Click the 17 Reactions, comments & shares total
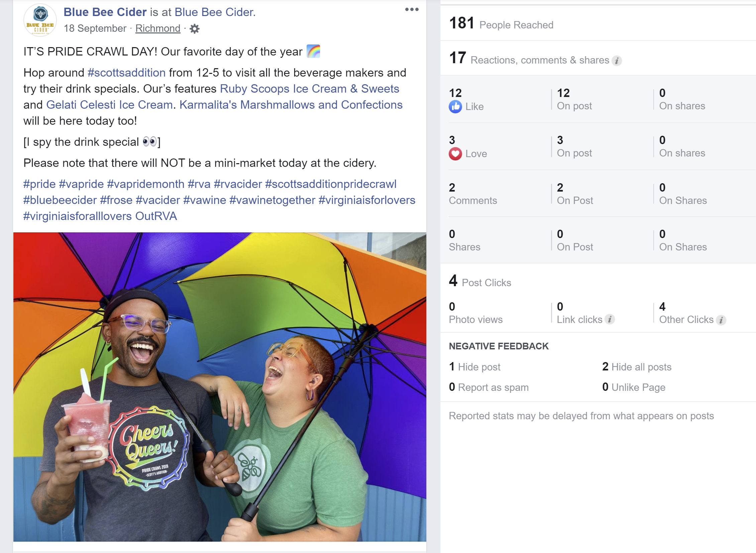This screenshot has width=756, height=553. [x=529, y=58]
